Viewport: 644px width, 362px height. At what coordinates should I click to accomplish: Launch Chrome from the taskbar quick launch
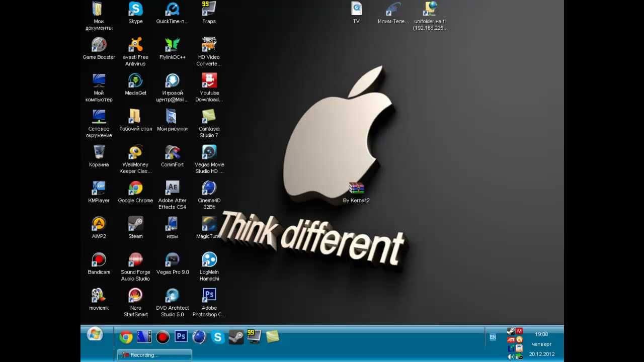pos(126,337)
